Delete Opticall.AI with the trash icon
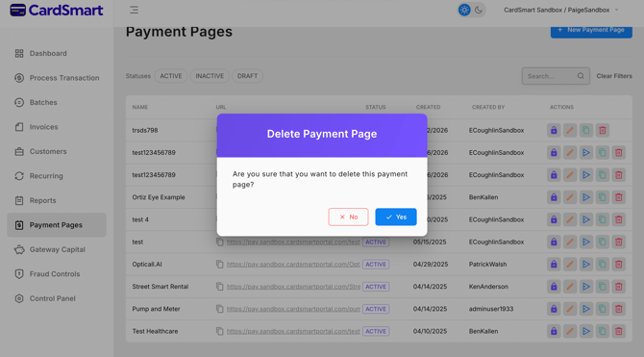 tap(619, 264)
